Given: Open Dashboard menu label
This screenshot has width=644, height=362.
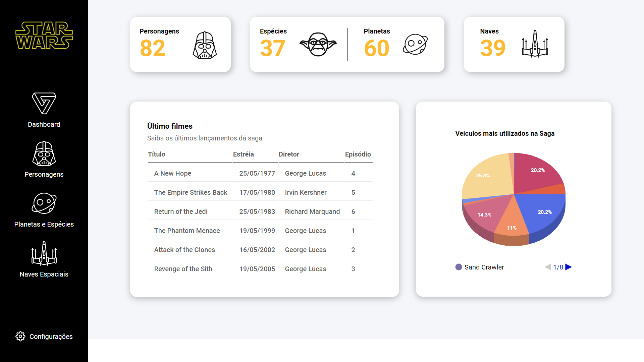Looking at the screenshot, I should point(44,124).
